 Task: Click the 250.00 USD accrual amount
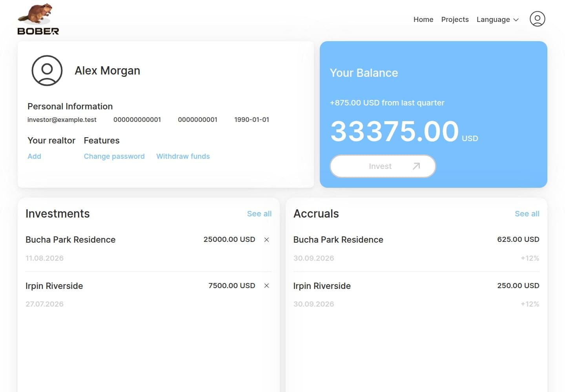(x=518, y=286)
